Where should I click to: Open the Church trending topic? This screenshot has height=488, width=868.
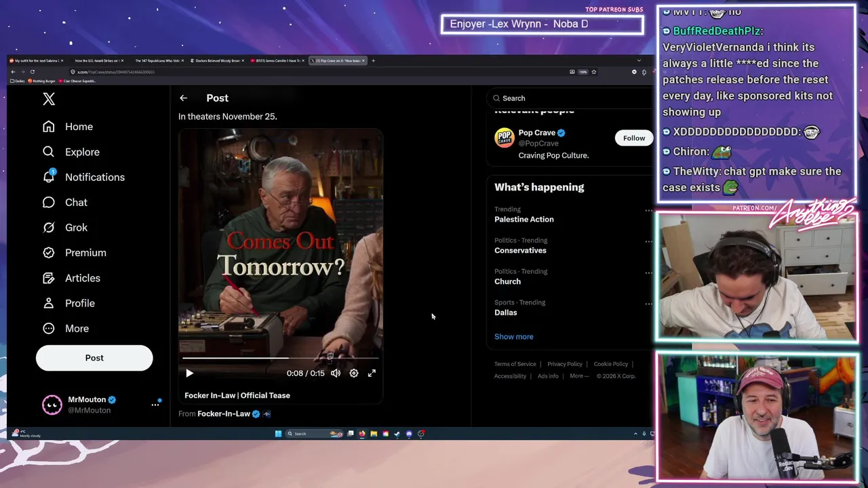pyautogui.click(x=507, y=282)
